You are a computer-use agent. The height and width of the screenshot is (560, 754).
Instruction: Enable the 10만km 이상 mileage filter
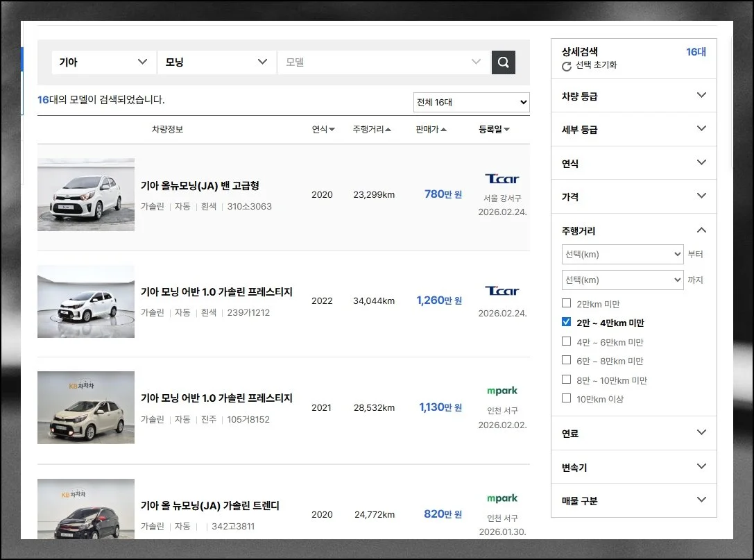567,398
